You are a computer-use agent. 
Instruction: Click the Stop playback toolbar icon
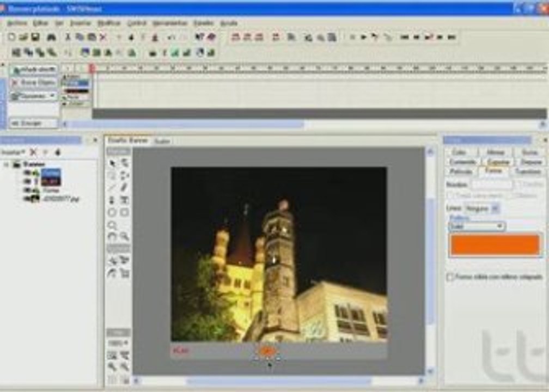352,37
